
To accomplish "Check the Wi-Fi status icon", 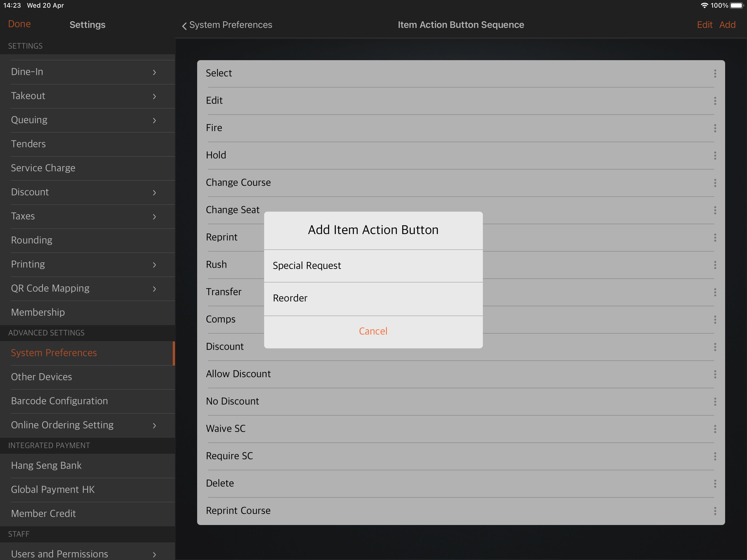I will pyautogui.click(x=704, y=5).
